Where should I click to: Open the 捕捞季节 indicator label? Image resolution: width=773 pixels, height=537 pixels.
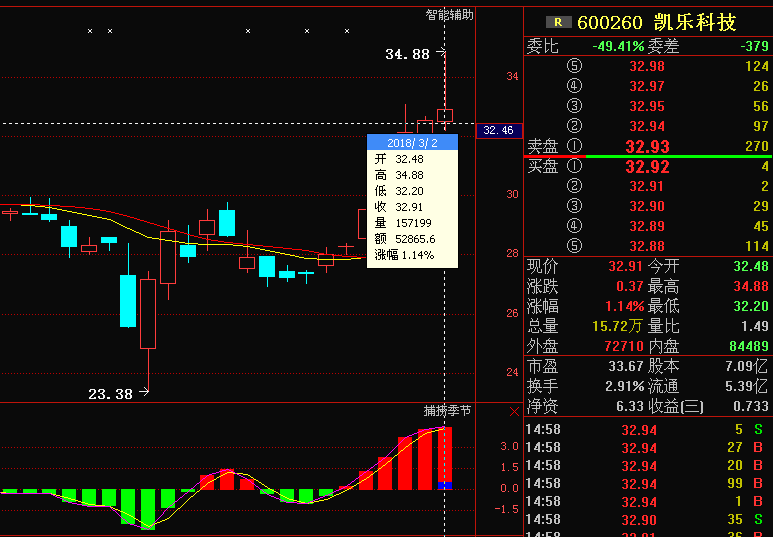coord(447,411)
